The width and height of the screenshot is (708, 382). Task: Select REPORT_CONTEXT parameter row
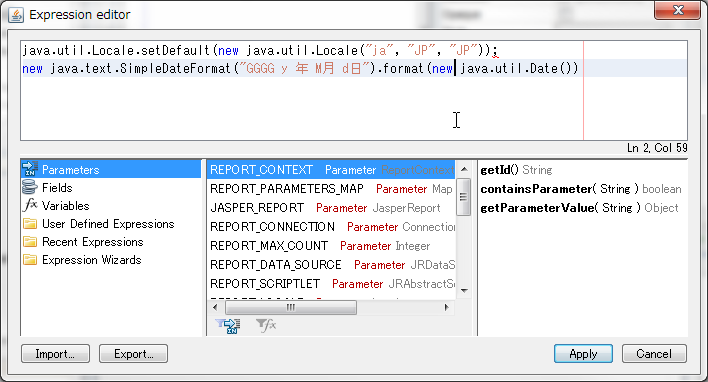pos(331,170)
